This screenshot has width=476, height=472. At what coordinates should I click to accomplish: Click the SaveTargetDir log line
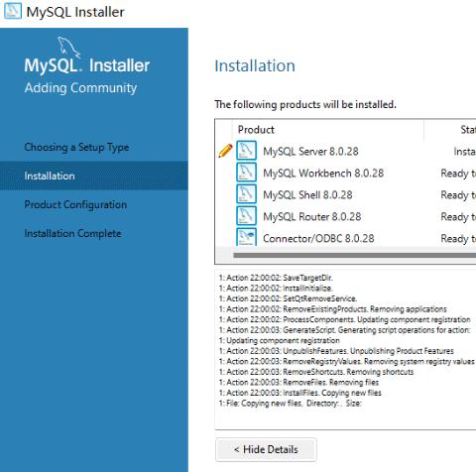tap(276, 278)
